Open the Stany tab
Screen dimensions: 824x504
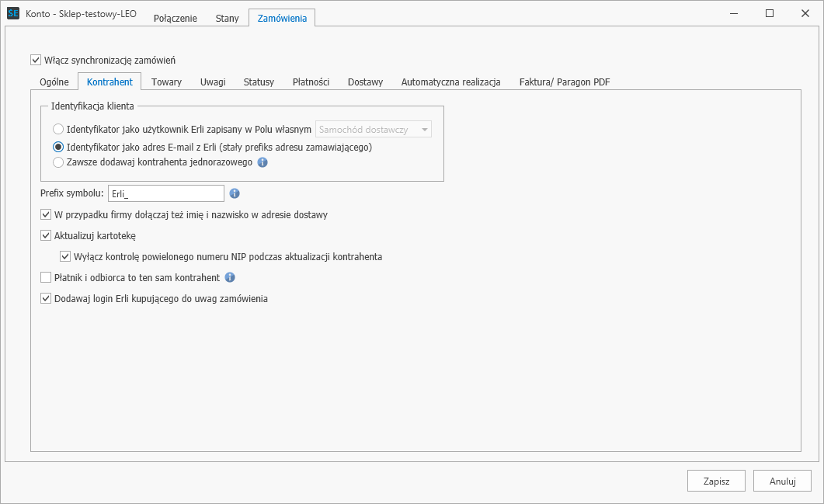coord(227,19)
